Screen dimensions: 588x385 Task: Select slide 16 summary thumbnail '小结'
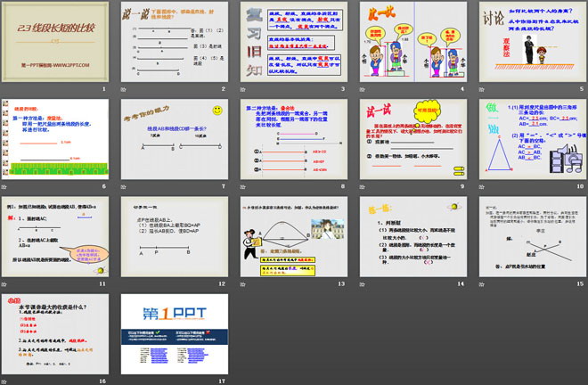[x=55, y=334]
